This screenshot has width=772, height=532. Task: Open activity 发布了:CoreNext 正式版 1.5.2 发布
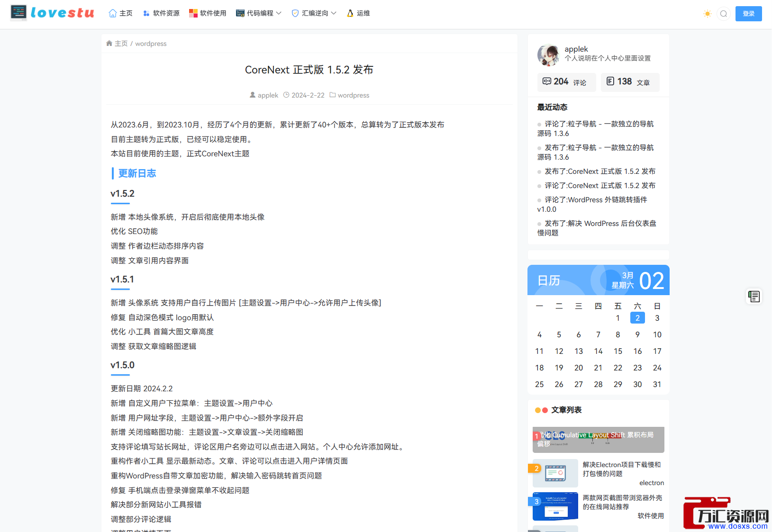tap(596, 171)
